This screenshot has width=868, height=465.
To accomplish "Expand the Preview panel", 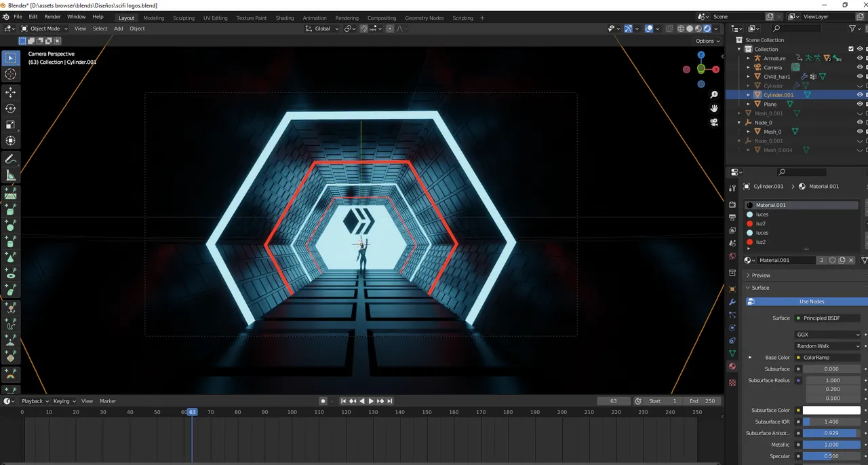I will 761,275.
